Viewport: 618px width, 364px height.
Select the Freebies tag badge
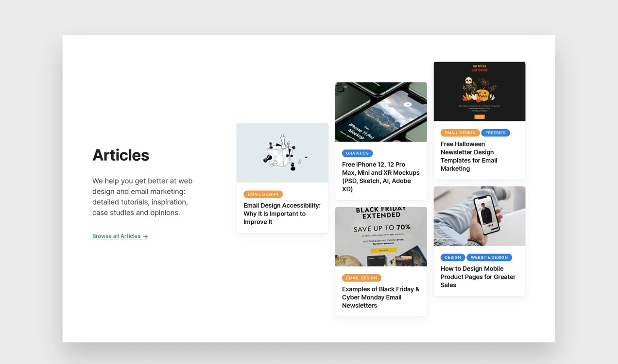click(x=496, y=133)
